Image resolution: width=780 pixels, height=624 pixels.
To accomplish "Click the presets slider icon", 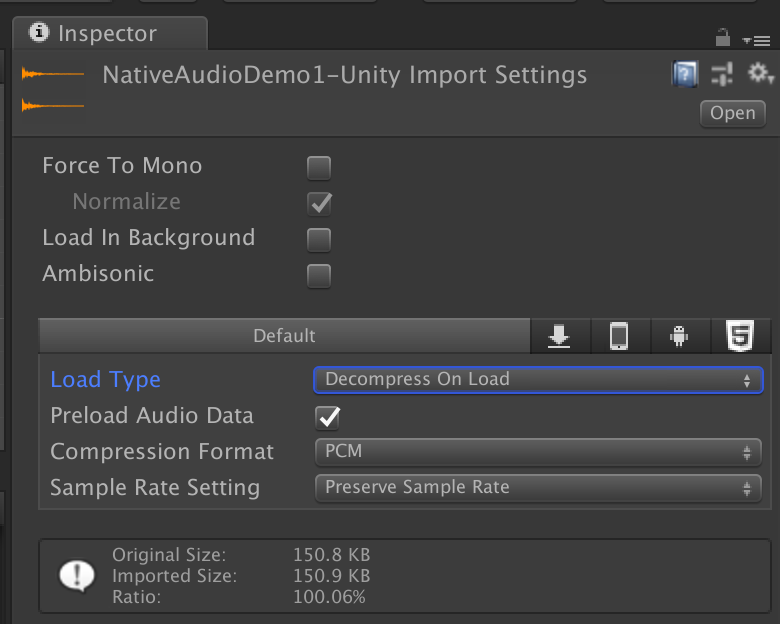I will 722,74.
